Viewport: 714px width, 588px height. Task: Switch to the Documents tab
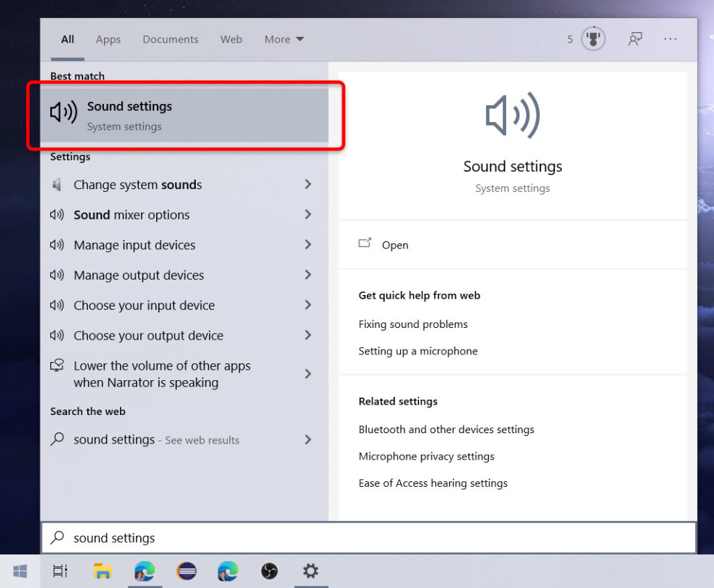click(170, 39)
